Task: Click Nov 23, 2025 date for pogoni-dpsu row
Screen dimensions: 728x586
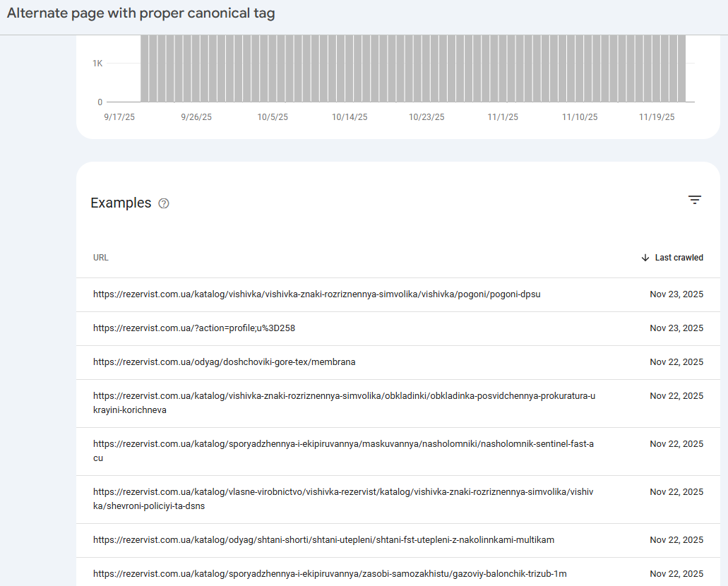Action: [x=676, y=294]
